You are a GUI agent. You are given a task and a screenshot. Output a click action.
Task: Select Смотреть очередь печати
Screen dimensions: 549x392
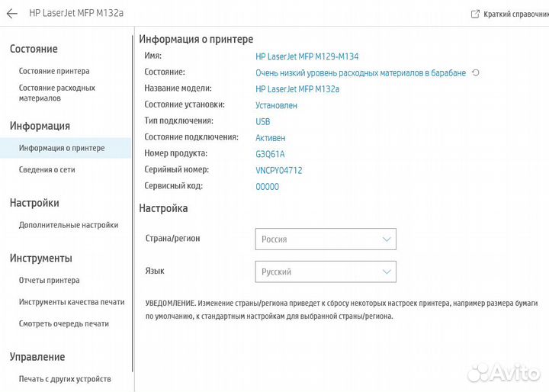[64, 323]
